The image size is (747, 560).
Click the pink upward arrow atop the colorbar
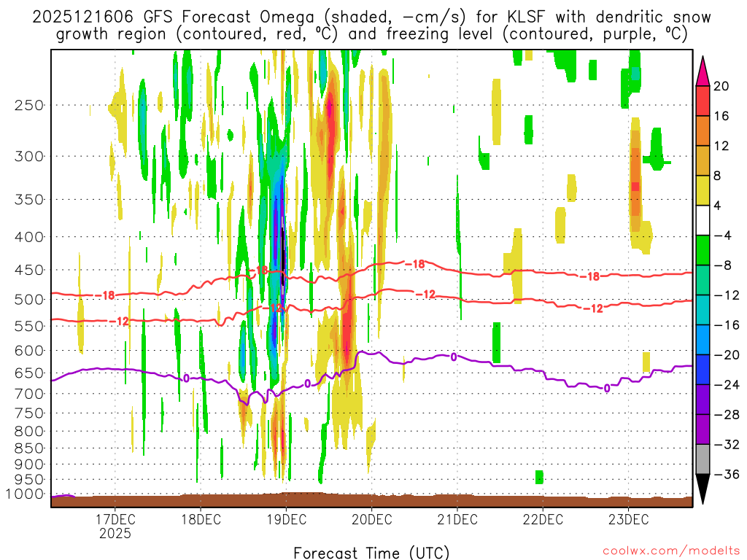(703, 72)
